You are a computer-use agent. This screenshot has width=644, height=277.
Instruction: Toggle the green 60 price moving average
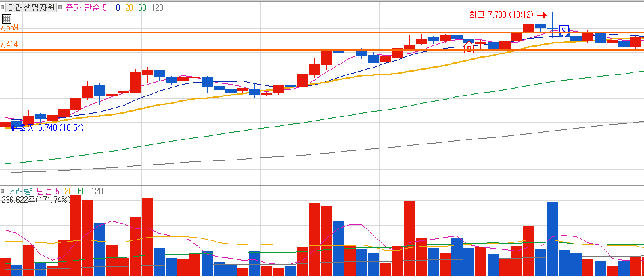coord(142,7)
